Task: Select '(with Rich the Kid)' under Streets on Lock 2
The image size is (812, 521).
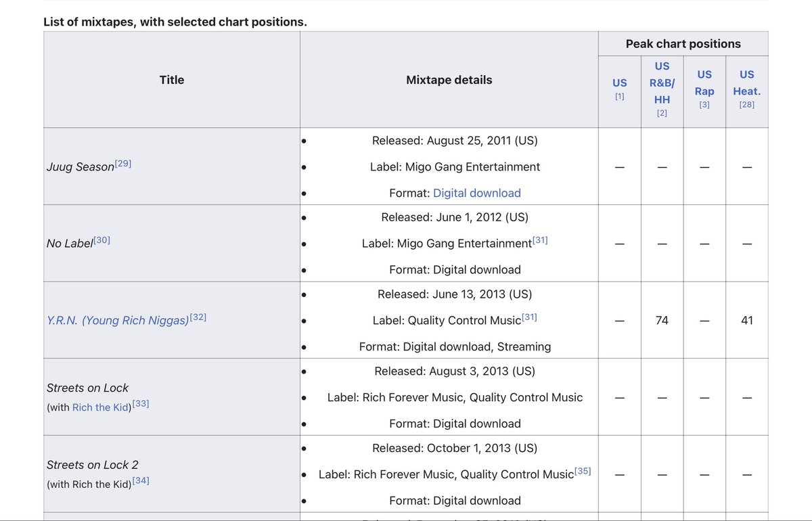Action: pos(89,484)
